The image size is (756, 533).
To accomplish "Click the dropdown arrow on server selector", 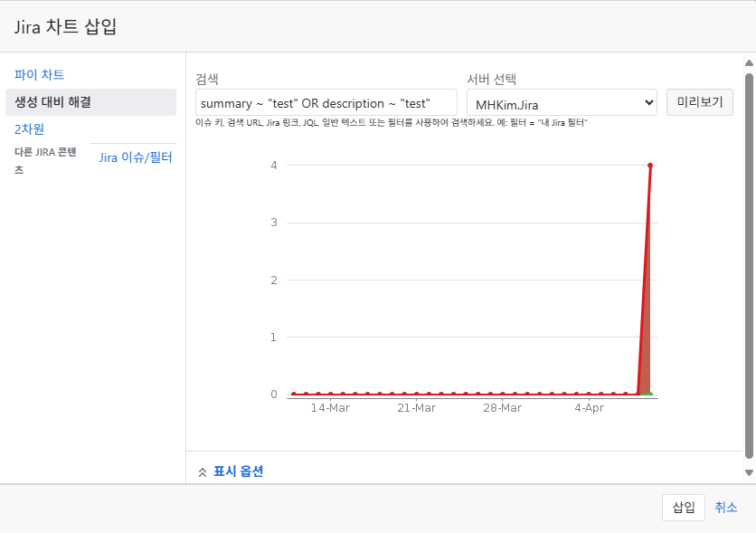I will tap(648, 102).
